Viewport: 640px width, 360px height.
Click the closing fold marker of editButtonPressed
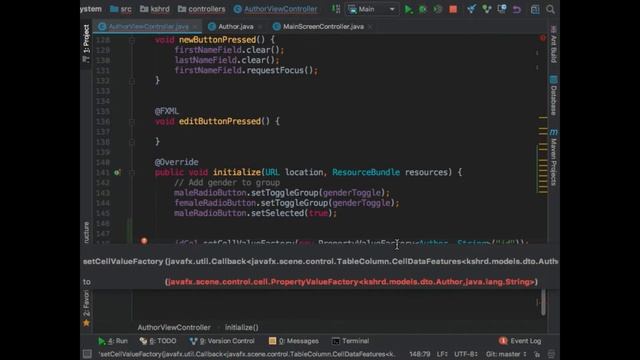(132, 142)
